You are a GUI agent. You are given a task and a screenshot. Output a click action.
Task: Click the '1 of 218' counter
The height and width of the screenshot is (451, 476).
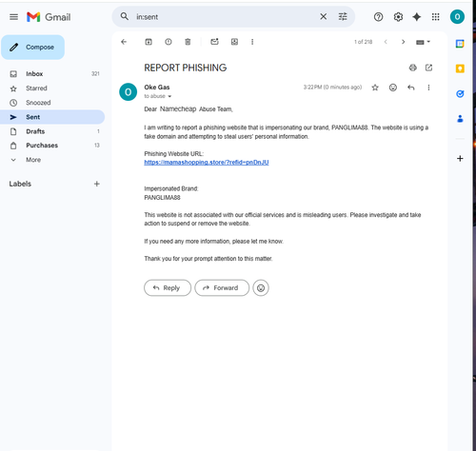[x=363, y=42]
